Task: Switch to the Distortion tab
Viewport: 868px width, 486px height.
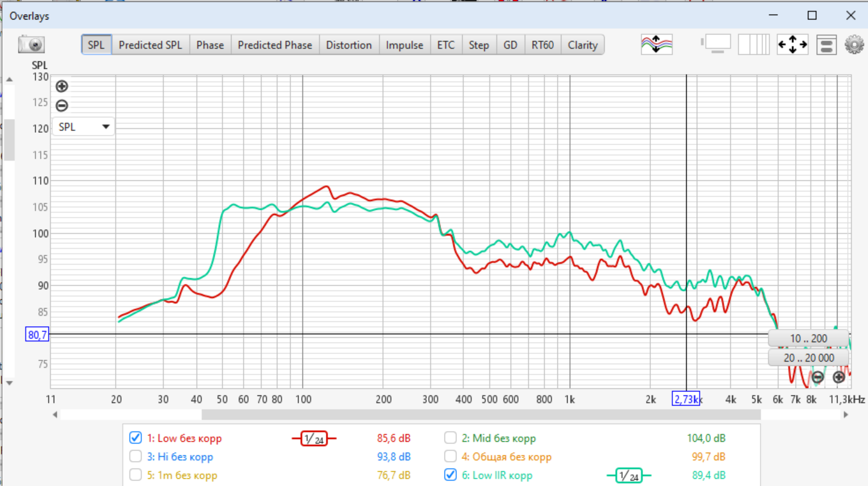Action: coord(349,45)
